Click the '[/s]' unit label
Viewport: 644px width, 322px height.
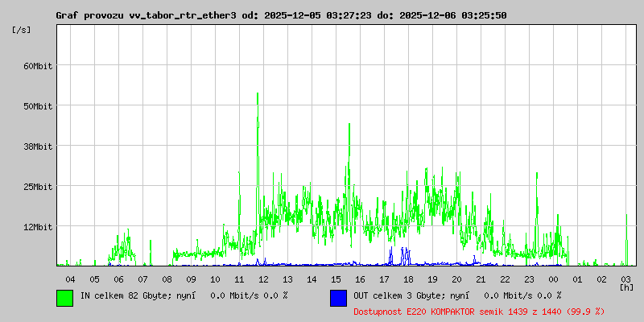coord(21,30)
